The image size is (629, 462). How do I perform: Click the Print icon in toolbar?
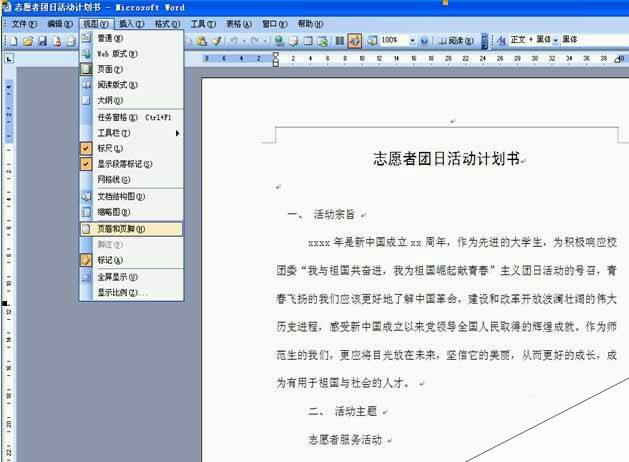tap(71, 41)
